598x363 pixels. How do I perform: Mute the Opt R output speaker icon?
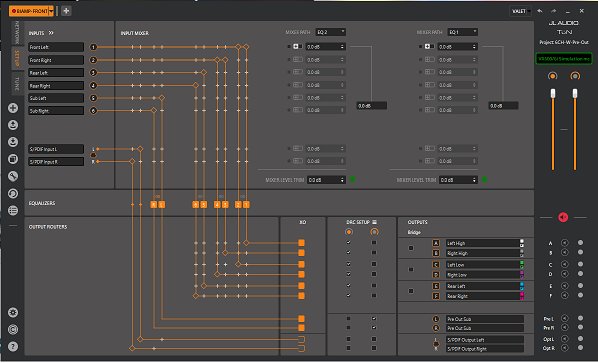click(564, 348)
